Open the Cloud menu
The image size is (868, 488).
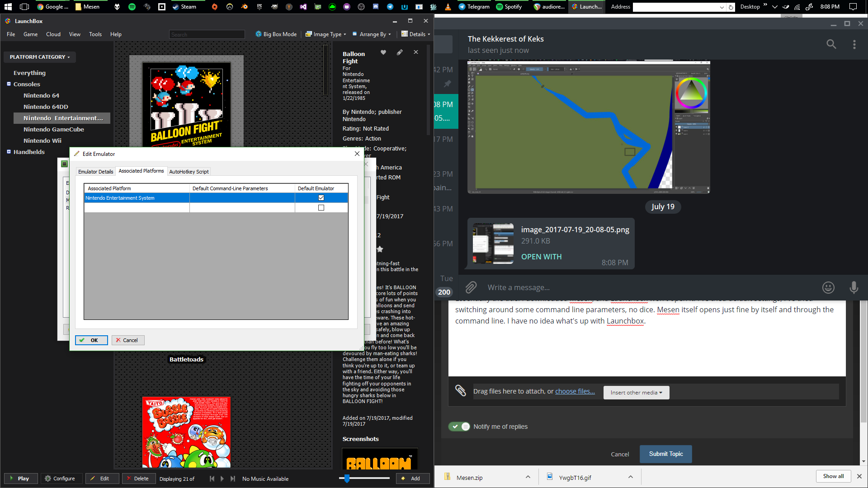[53, 34]
